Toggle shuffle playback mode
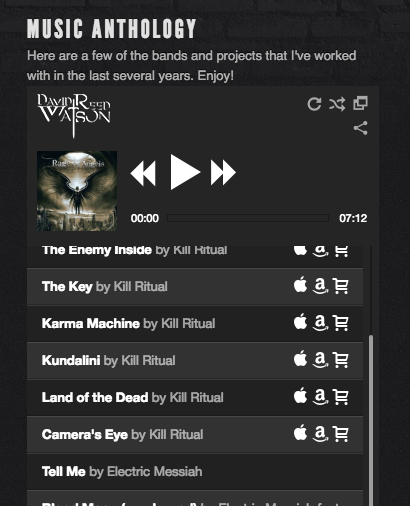This screenshot has width=410, height=506. click(337, 104)
